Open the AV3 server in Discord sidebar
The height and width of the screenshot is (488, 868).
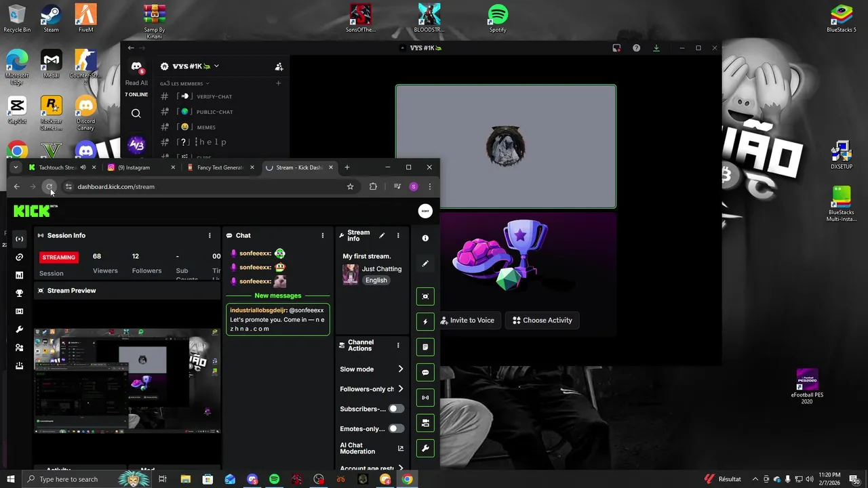tap(136, 145)
